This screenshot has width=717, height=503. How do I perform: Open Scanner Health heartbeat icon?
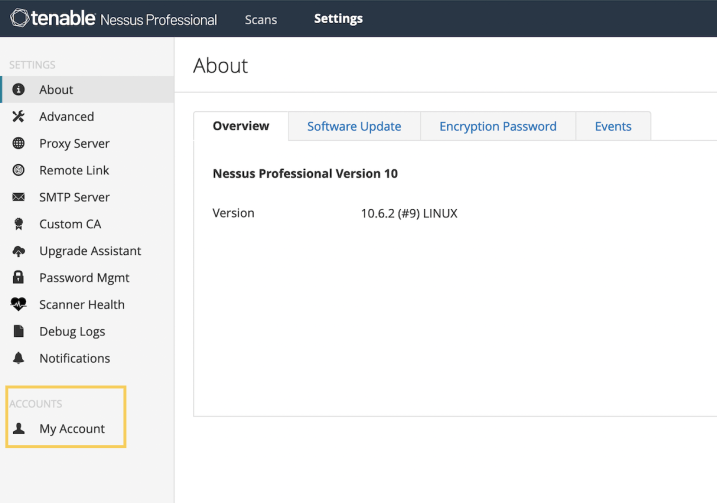point(18,305)
